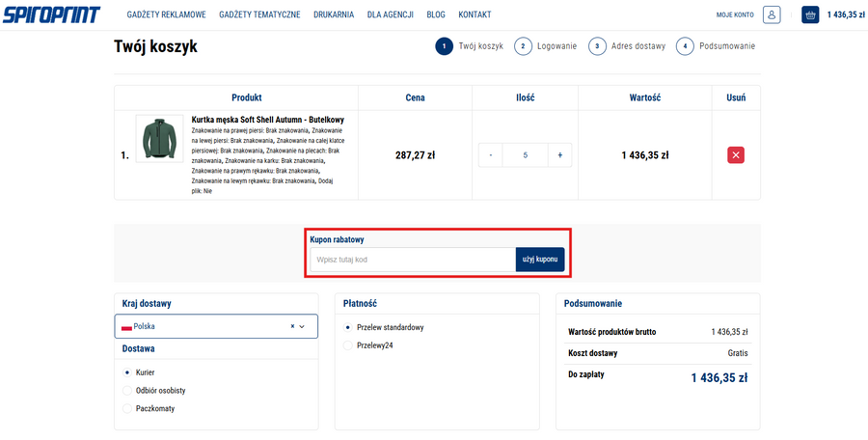Choose Paczkomaty delivery method
Image resolution: width=868 pixels, height=440 pixels.
pyautogui.click(x=127, y=409)
